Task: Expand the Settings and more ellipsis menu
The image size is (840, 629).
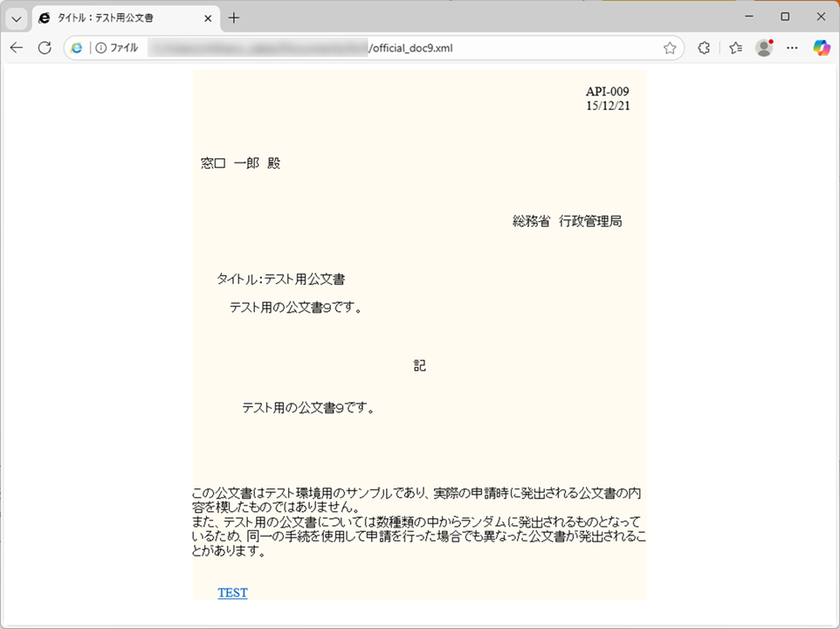Action: [x=792, y=48]
